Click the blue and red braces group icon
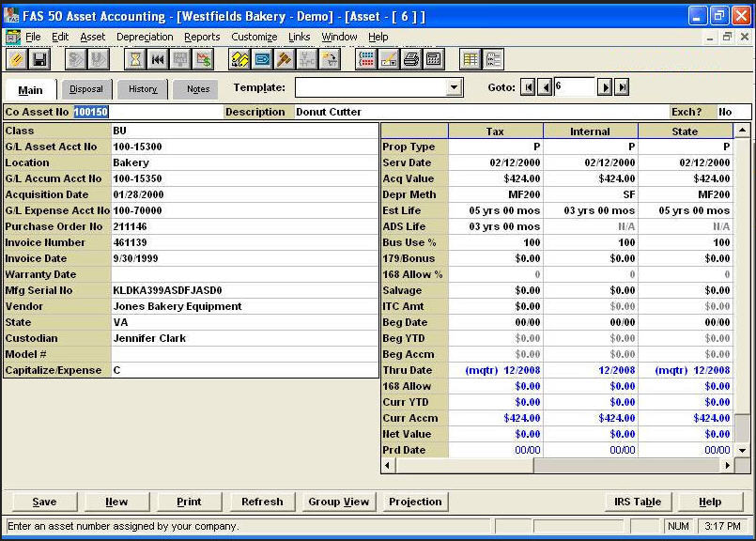Viewport: 756px width, 541px height. pos(366,60)
